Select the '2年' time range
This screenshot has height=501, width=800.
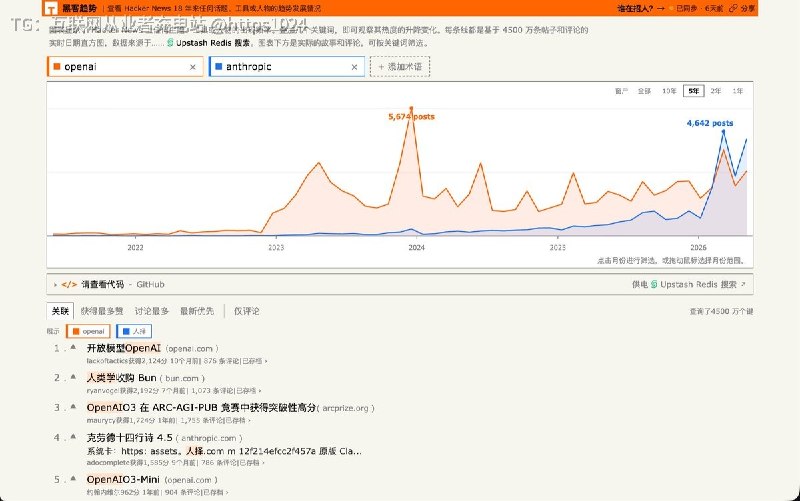click(716, 91)
